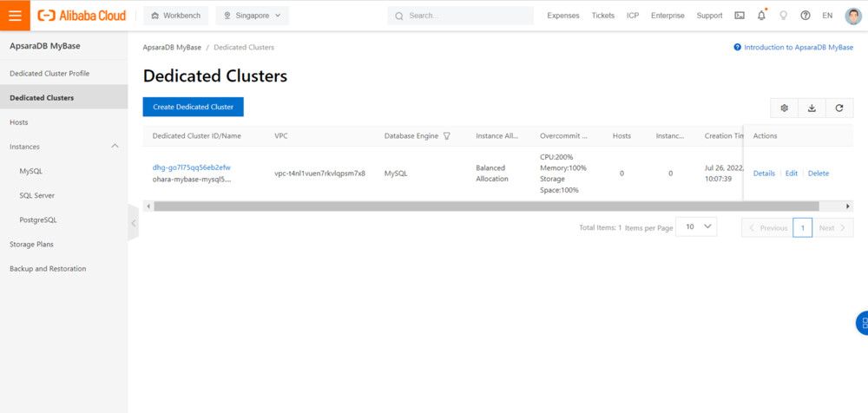This screenshot has width=868, height=413.
Task: Click ApsaraDB MyBase sidebar title
Action: click(45, 46)
